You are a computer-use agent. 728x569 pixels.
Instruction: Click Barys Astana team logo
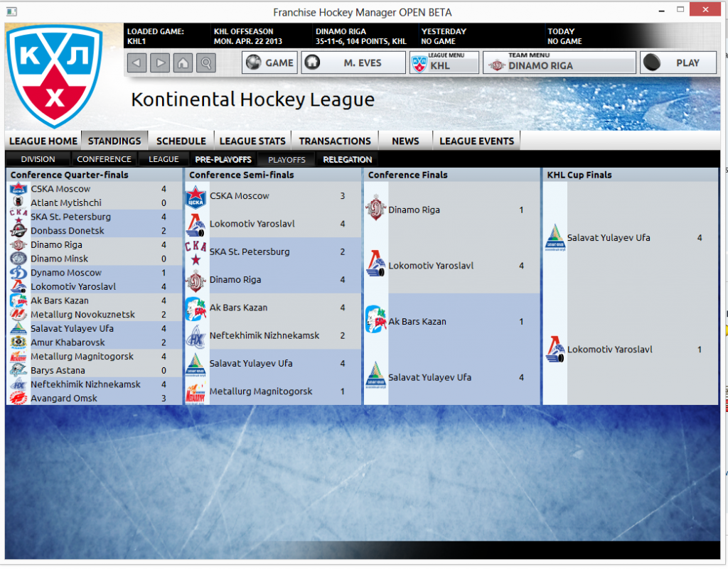pyautogui.click(x=18, y=370)
